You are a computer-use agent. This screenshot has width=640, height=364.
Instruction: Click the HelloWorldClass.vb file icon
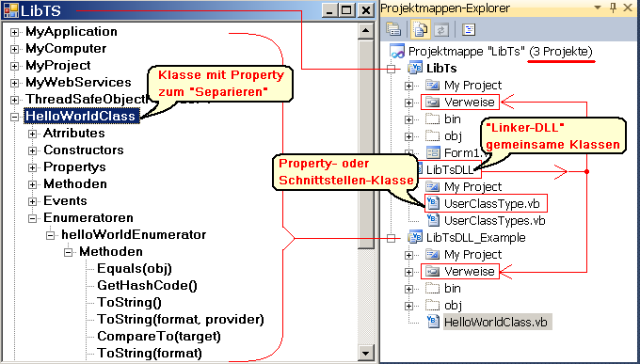[x=433, y=322]
